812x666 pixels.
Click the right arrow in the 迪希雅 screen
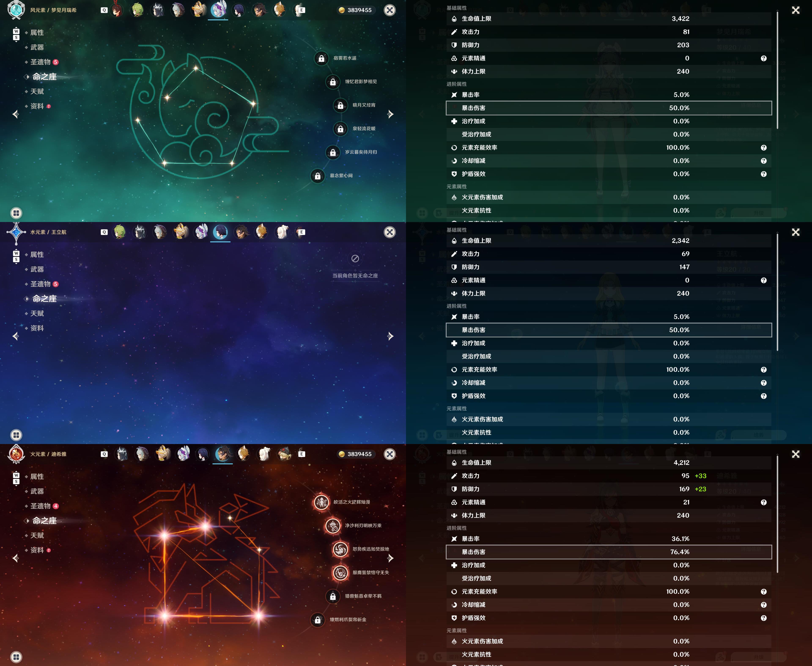point(390,558)
